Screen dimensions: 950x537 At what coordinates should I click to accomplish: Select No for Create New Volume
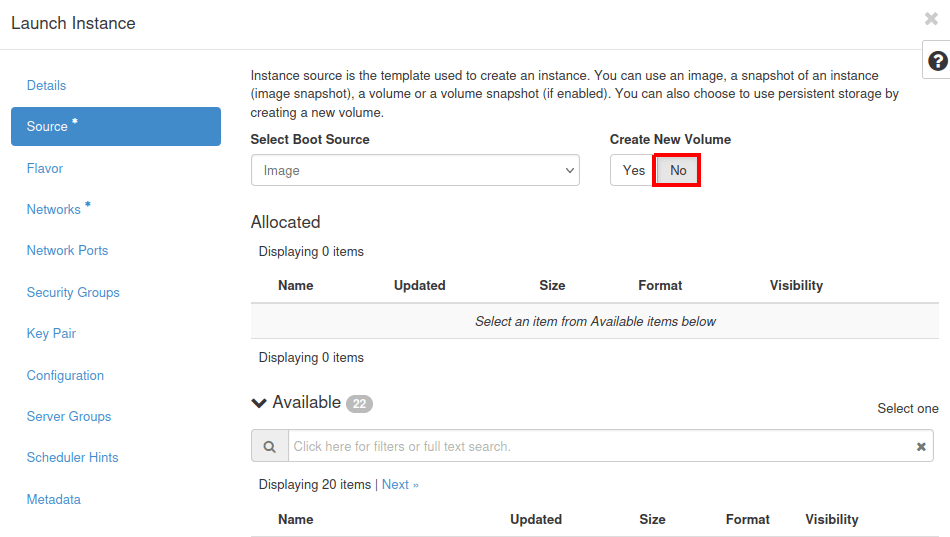click(678, 170)
